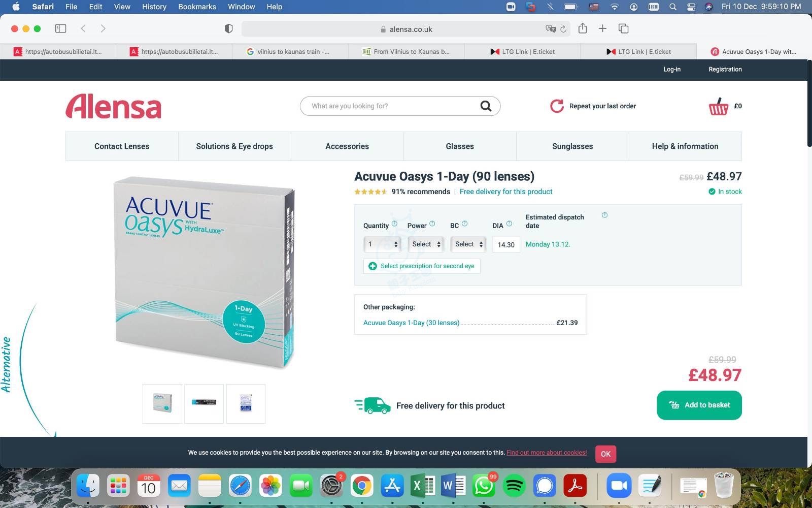Screen dimensions: 812x508
Task: Click the Estimated dispatch date help icon
Action: (x=604, y=215)
